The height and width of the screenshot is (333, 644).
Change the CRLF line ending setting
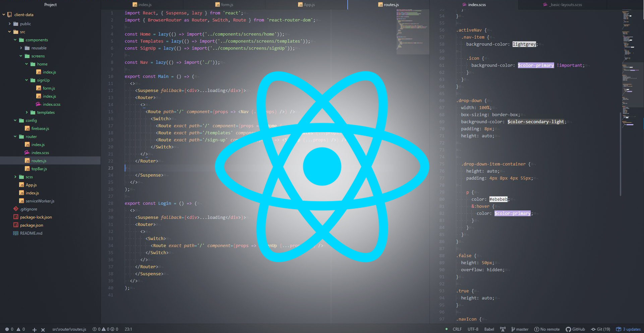pos(457,329)
